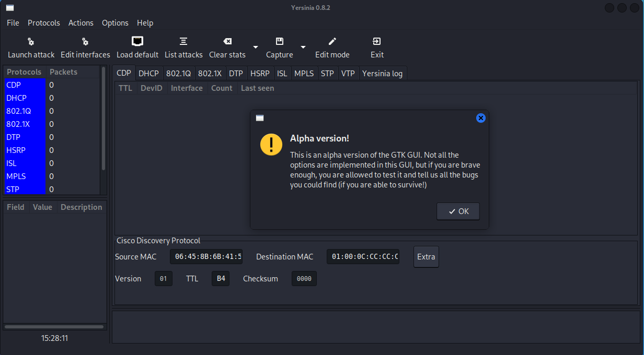Open the Protocols menu
644x355 pixels.
(44, 23)
